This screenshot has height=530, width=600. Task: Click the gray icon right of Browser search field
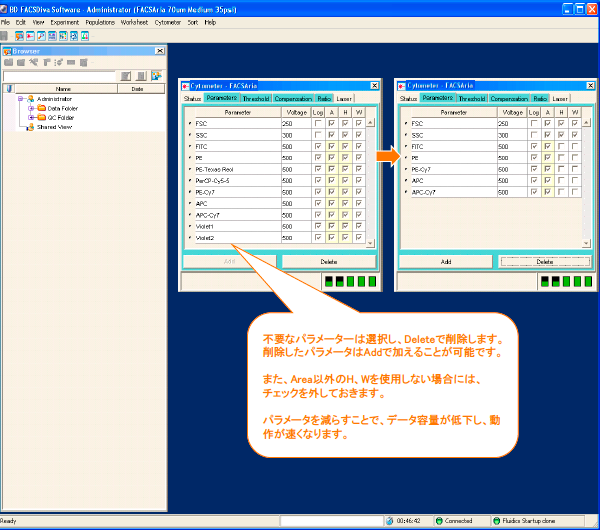click(x=126, y=76)
